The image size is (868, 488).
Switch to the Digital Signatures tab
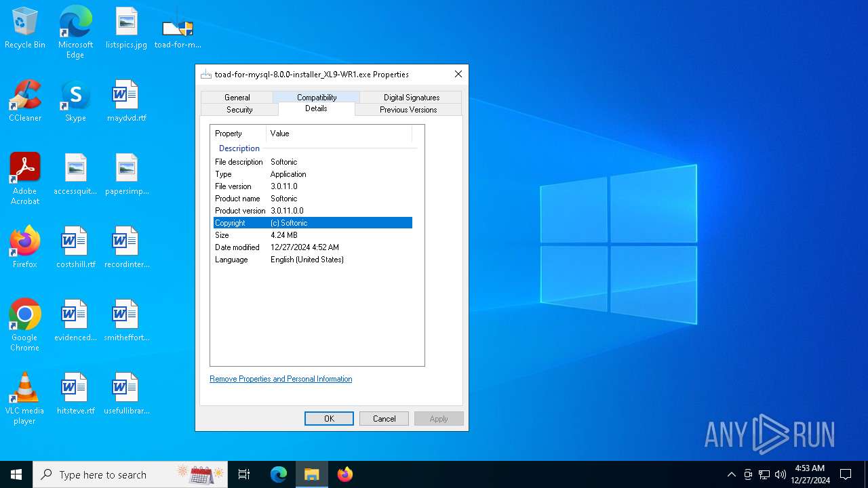(412, 97)
